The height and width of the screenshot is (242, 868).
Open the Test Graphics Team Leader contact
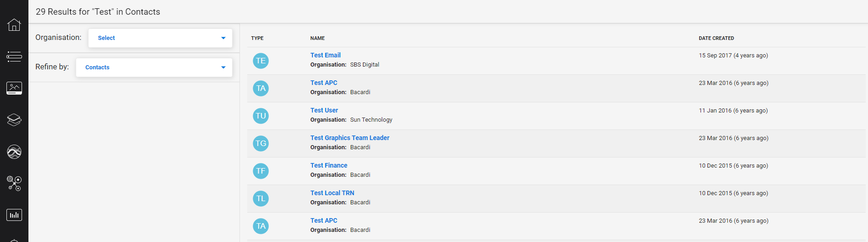click(x=350, y=138)
